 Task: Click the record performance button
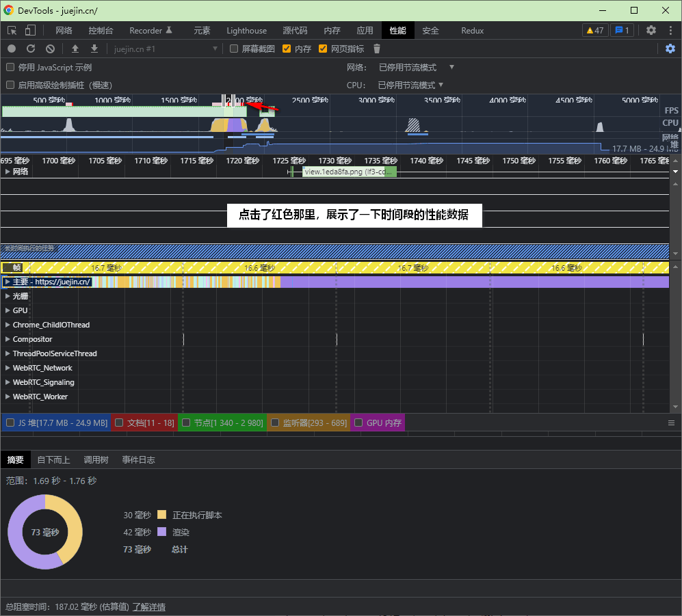12,49
